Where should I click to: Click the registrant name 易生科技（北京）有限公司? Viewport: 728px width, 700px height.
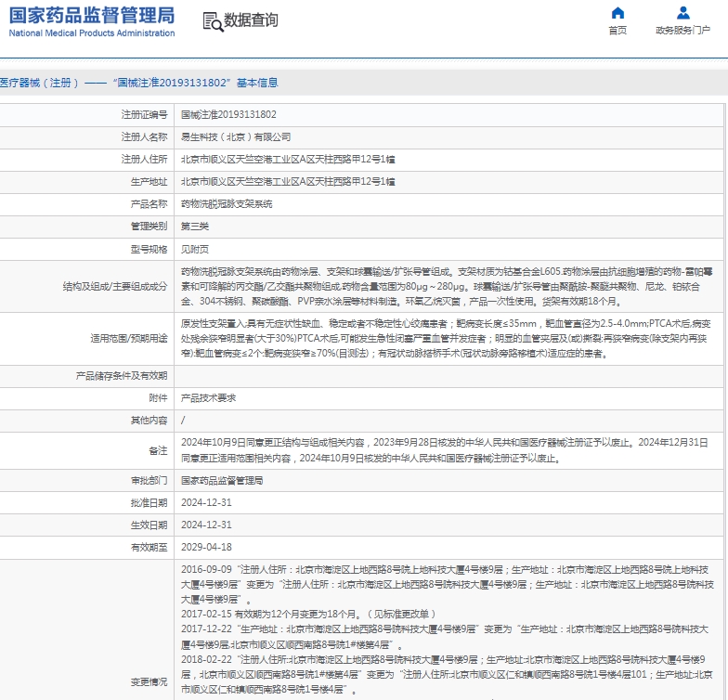pos(236,137)
